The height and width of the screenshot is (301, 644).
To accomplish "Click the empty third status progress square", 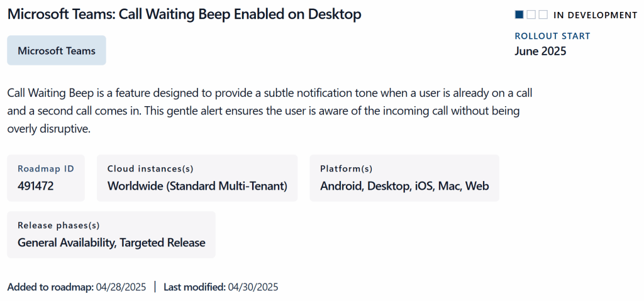I will 543,14.
